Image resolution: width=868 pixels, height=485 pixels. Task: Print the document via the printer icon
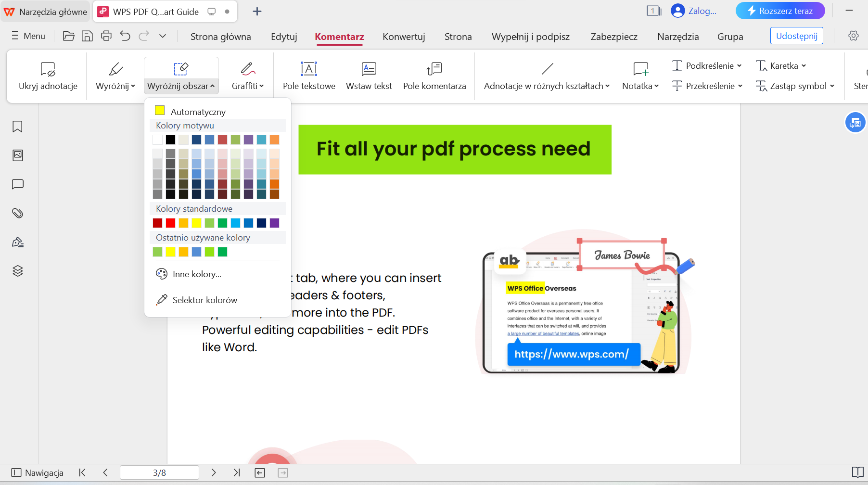pyautogui.click(x=106, y=36)
